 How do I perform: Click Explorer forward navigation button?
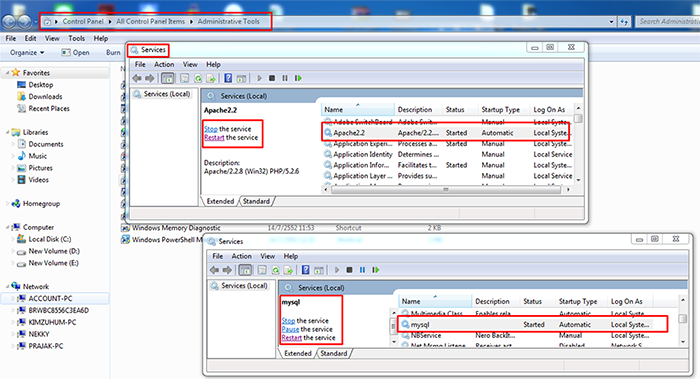[x=24, y=21]
